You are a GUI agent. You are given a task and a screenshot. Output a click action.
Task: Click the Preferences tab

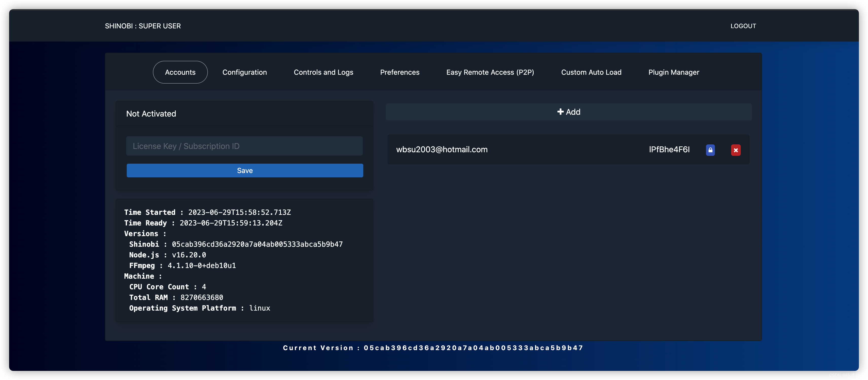point(400,72)
